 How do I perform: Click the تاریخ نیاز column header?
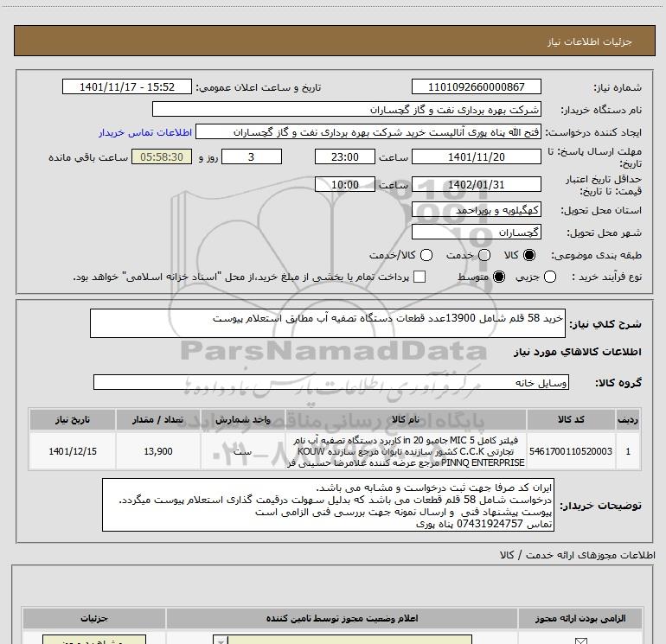73,420
